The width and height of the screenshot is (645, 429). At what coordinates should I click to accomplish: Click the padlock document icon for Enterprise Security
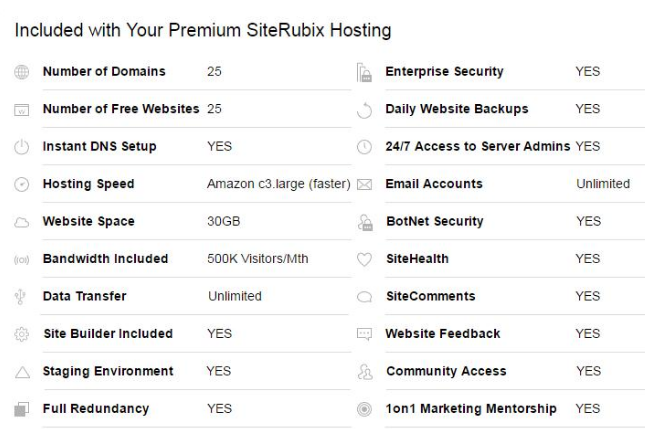point(364,72)
